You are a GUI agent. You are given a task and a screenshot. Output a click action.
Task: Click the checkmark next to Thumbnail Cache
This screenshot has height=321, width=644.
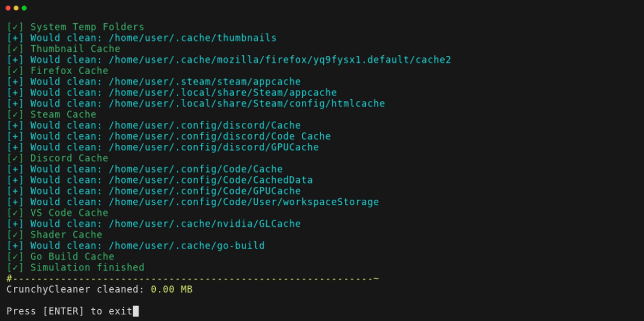15,49
